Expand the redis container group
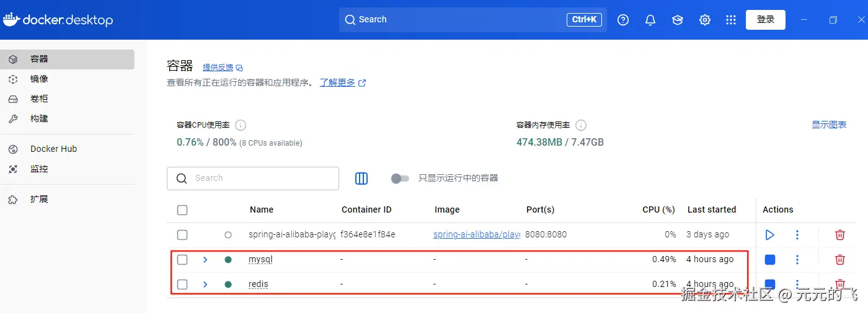 [x=205, y=284]
